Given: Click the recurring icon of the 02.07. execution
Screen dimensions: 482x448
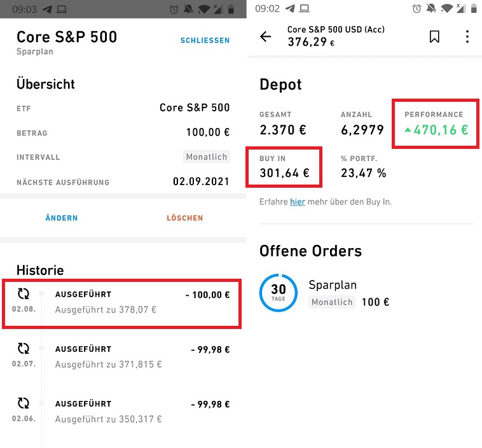Looking at the screenshot, I should (24, 349).
